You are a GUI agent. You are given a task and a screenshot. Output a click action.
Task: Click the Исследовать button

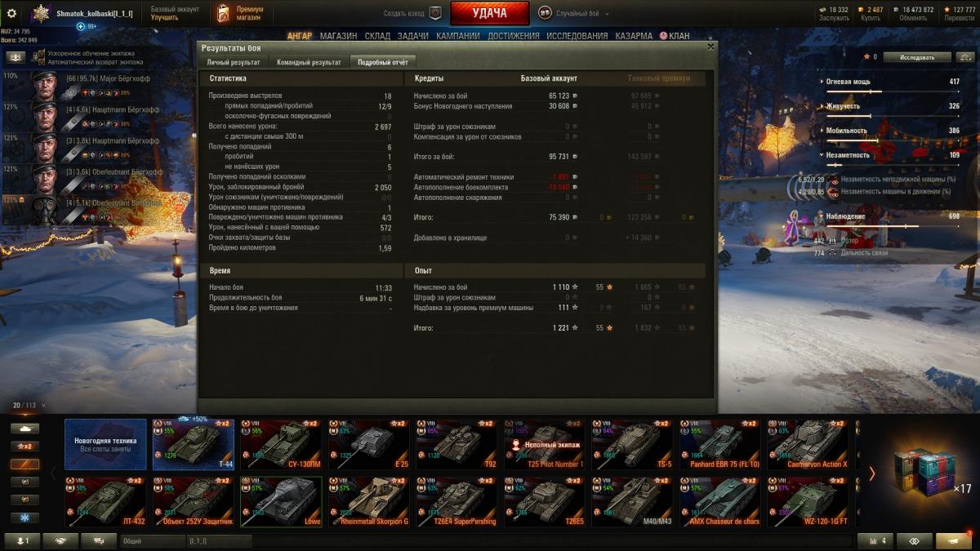[x=917, y=57]
